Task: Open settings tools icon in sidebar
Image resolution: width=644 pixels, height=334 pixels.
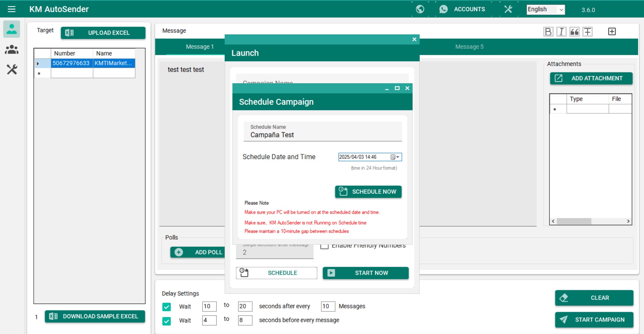Action: click(x=12, y=70)
